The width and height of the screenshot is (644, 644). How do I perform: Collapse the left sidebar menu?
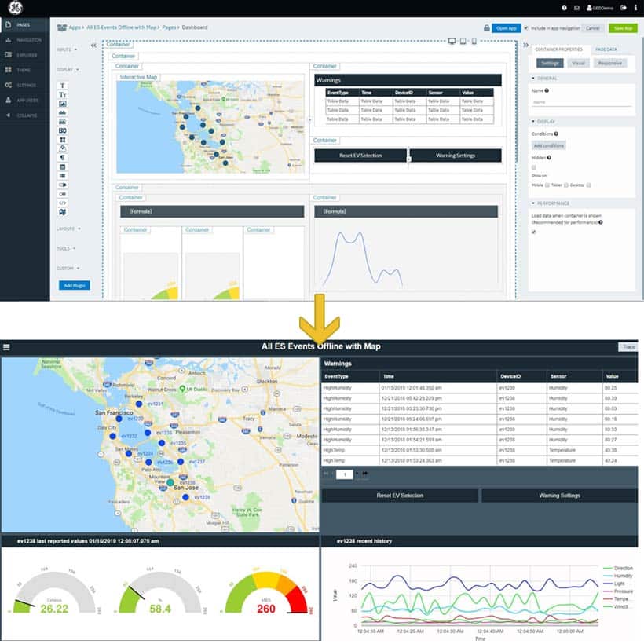click(x=24, y=115)
